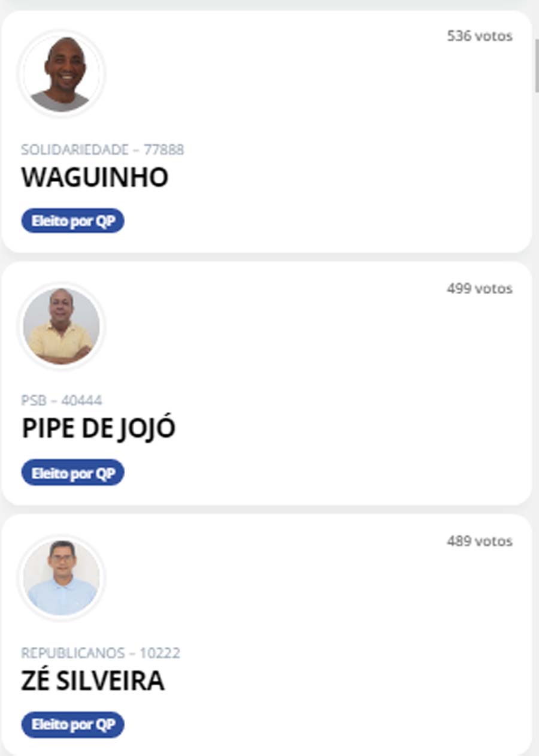Click Waguinho's profile photo
This screenshot has width=539, height=756.
(x=62, y=74)
